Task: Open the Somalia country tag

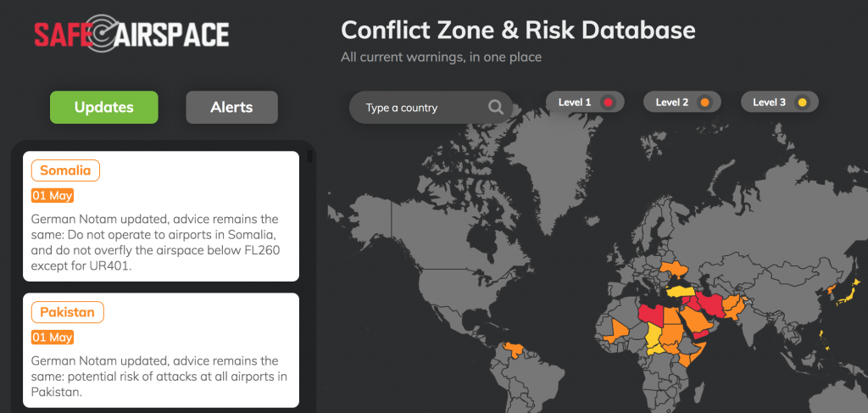Action: coord(65,170)
